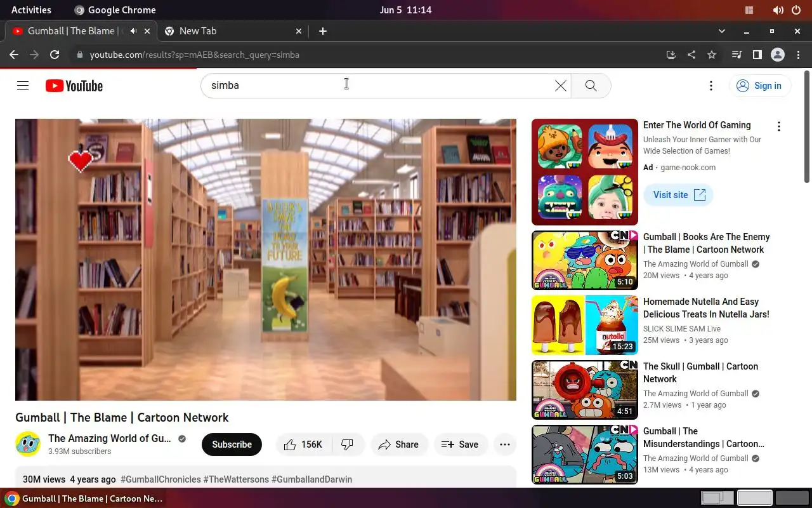Expand the tab search chevron
The image size is (812, 508).
point(721,30)
